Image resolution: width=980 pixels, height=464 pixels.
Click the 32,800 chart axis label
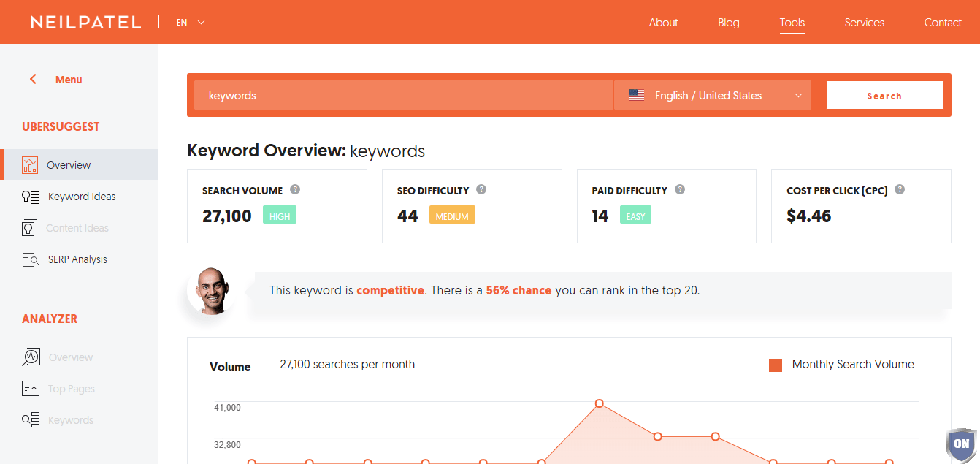(x=227, y=444)
